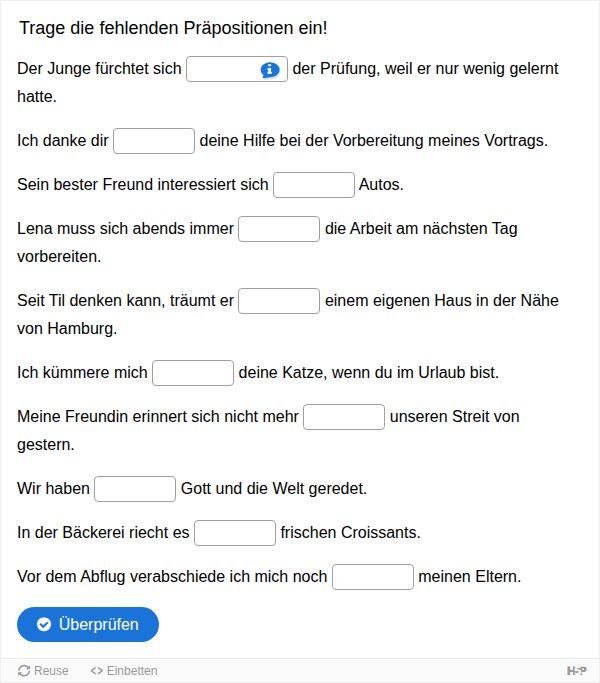The image size is (600, 683).
Task: Click the checkmark icon on Überprüfen
Action: (44, 624)
